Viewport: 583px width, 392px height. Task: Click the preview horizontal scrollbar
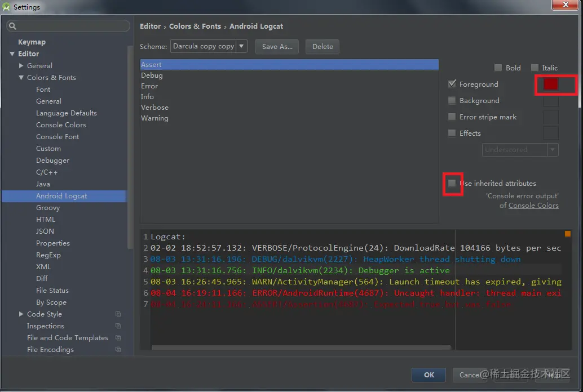(x=301, y=348)
